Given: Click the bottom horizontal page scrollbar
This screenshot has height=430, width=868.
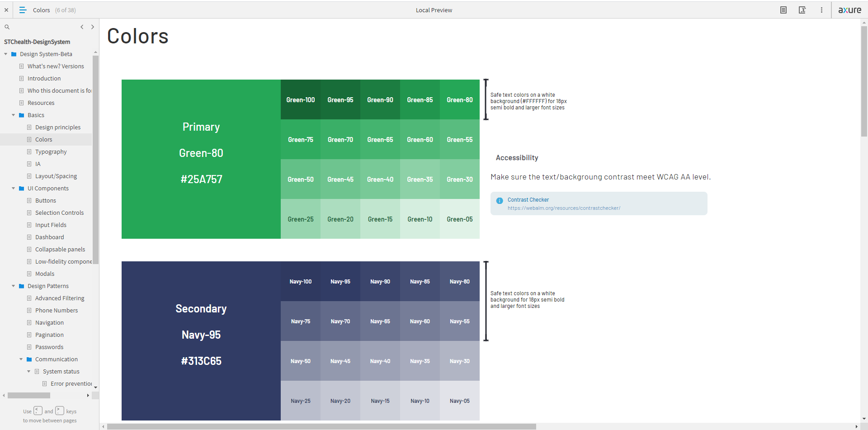Looking at the screenshot, I should tap(321, 426).
